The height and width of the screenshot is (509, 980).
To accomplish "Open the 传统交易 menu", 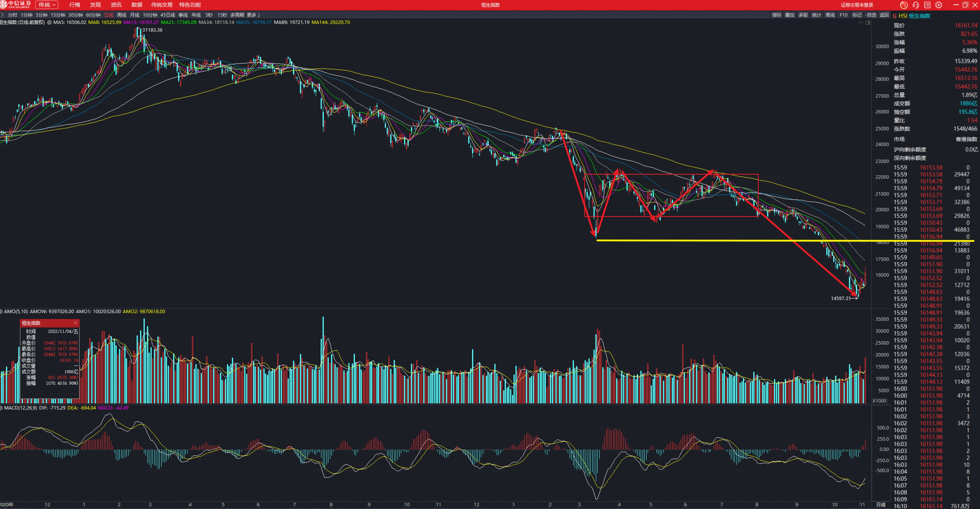I will (162, 5).
